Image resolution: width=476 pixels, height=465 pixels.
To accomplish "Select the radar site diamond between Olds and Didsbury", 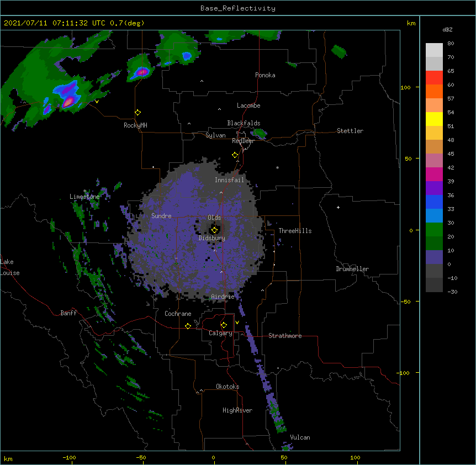I will (214, 230).
